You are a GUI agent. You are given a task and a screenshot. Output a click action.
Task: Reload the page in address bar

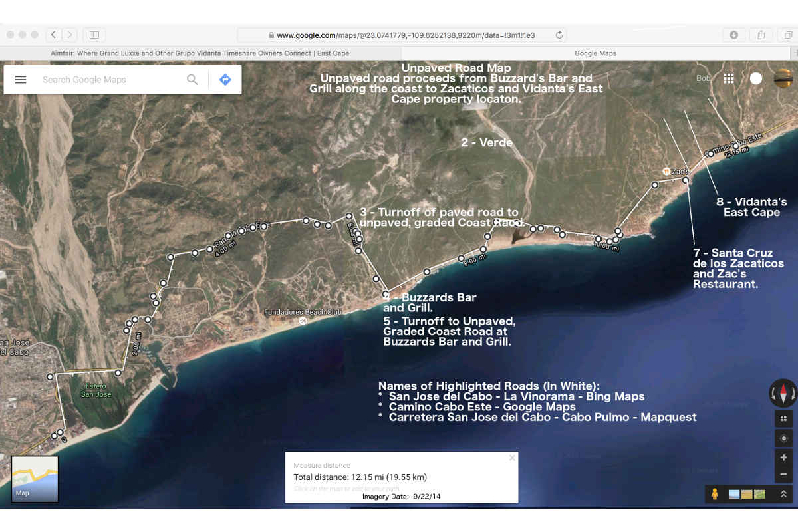coord(559,35)
